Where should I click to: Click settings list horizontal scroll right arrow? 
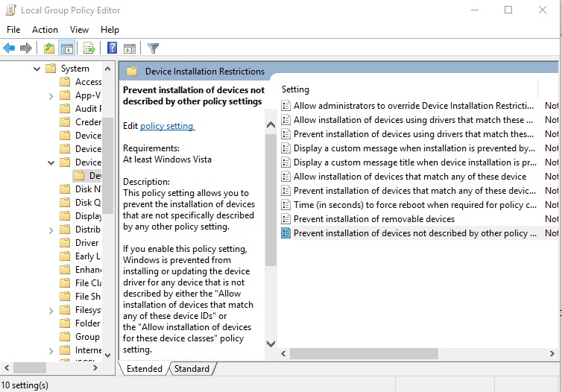tap(552, 354)
